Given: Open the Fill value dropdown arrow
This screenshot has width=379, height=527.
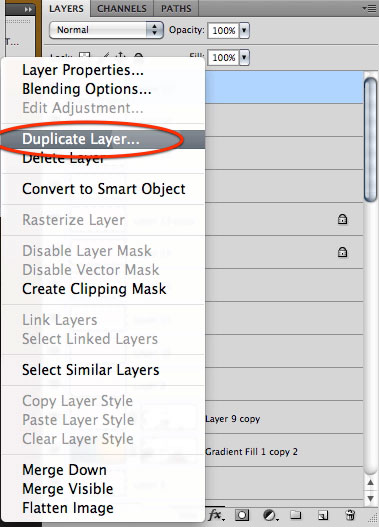Looking at the screenshot, I should [x=244, y=57].
